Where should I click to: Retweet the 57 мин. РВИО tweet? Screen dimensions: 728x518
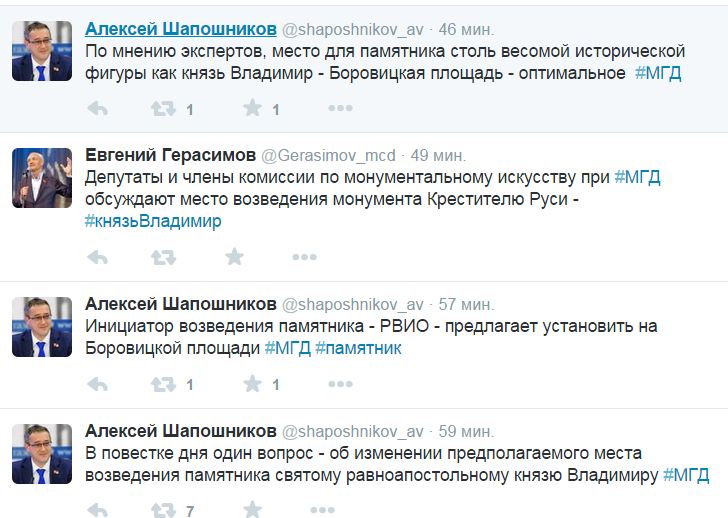coord(162,384)
